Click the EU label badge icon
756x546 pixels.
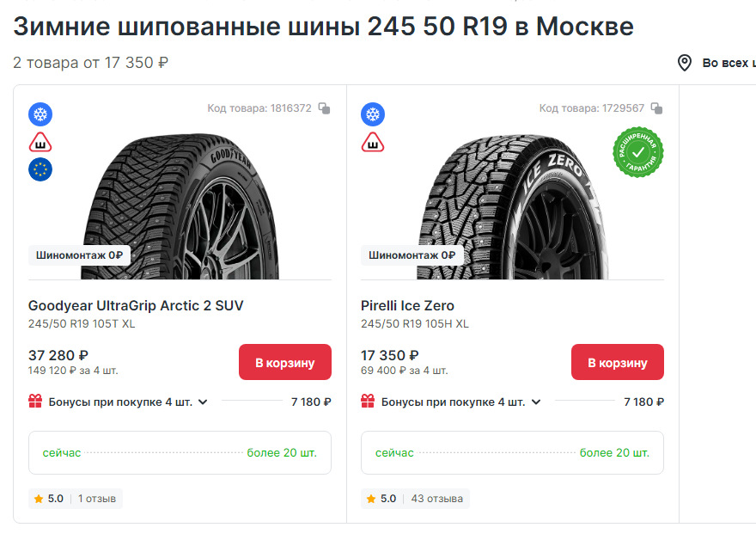40,169
